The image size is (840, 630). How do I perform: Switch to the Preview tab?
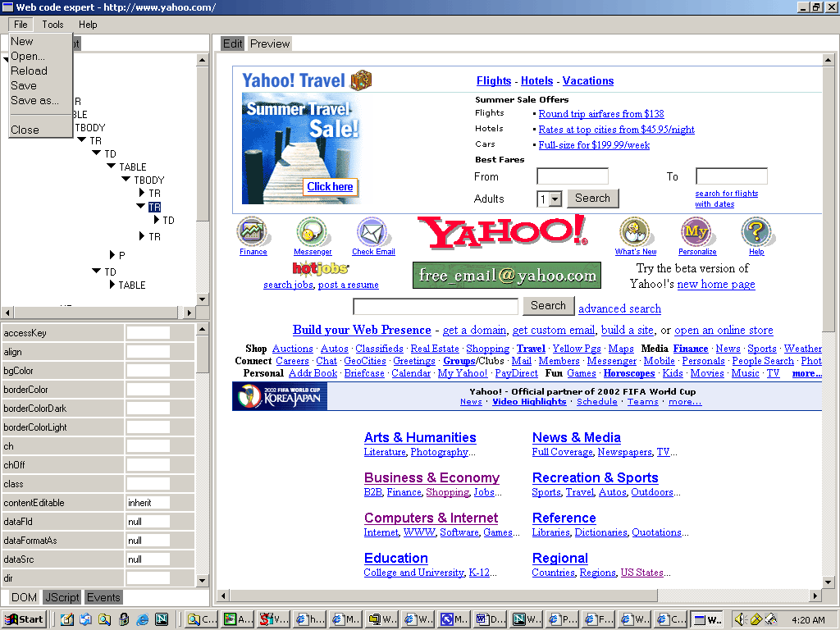(x=269, y=43)
